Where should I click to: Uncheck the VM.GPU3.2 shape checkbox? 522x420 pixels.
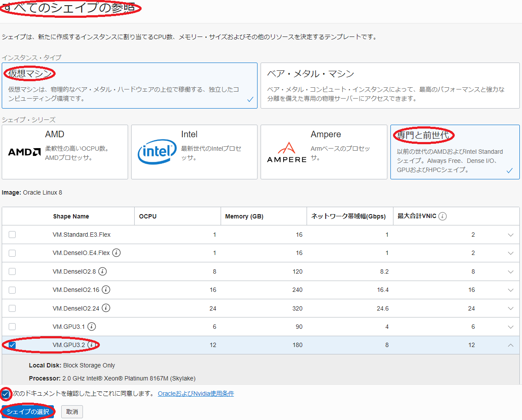point(12,345)
